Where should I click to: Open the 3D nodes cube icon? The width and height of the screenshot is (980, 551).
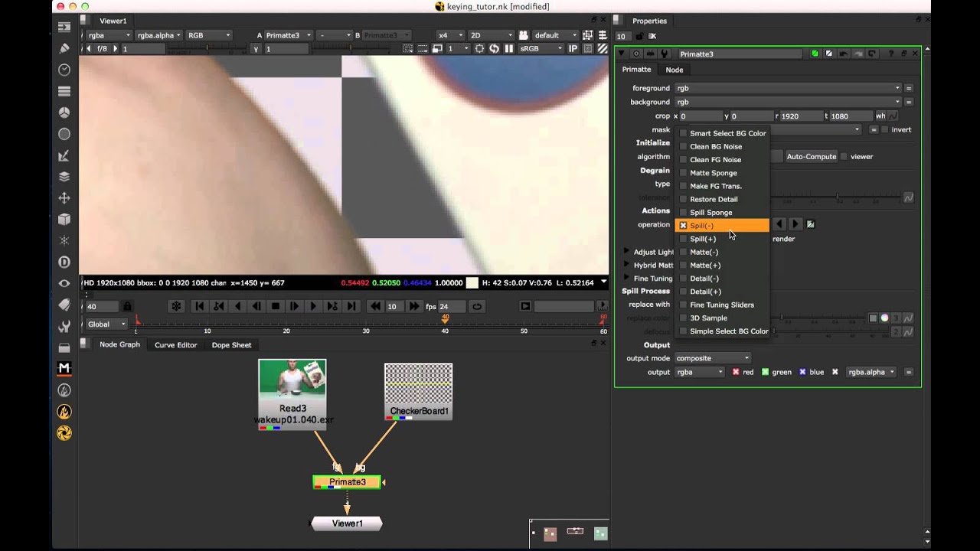pyautogui.click(x=64, y=219)
